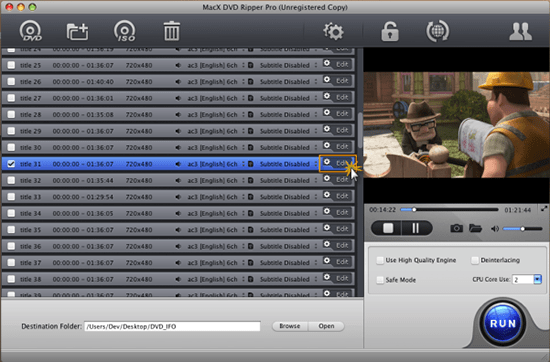
Task: Open the CPU Core Use dropdown
Action: point(537,279)
